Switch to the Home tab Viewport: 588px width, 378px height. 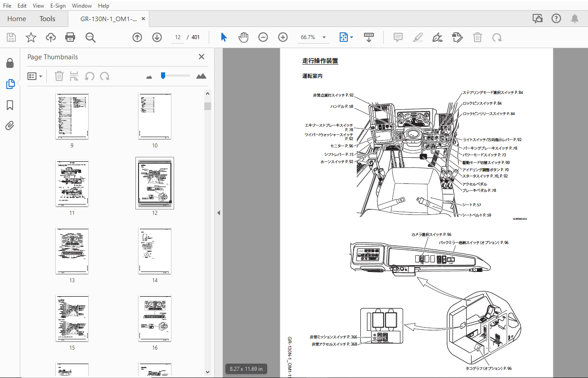coord(17,18)
